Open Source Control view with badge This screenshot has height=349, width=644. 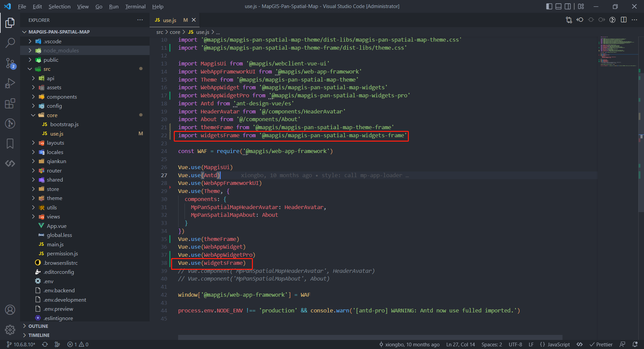click(x=10, y=63)
